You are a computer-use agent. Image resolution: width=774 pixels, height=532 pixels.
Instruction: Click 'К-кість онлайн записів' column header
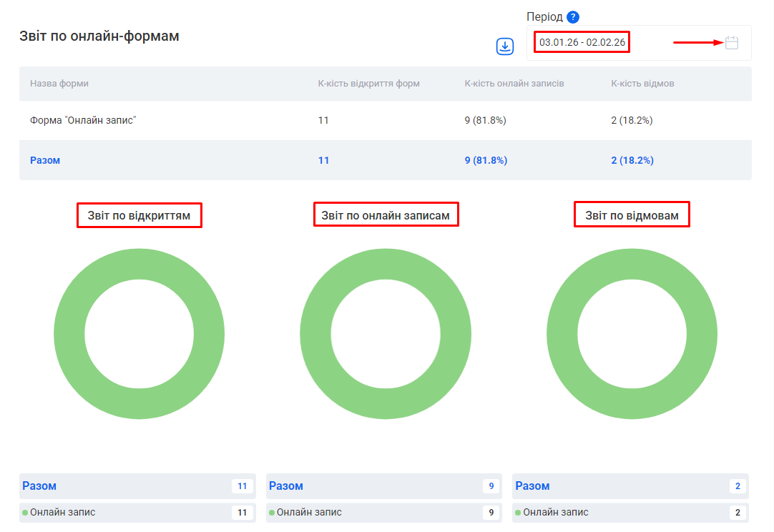point(514,84)
